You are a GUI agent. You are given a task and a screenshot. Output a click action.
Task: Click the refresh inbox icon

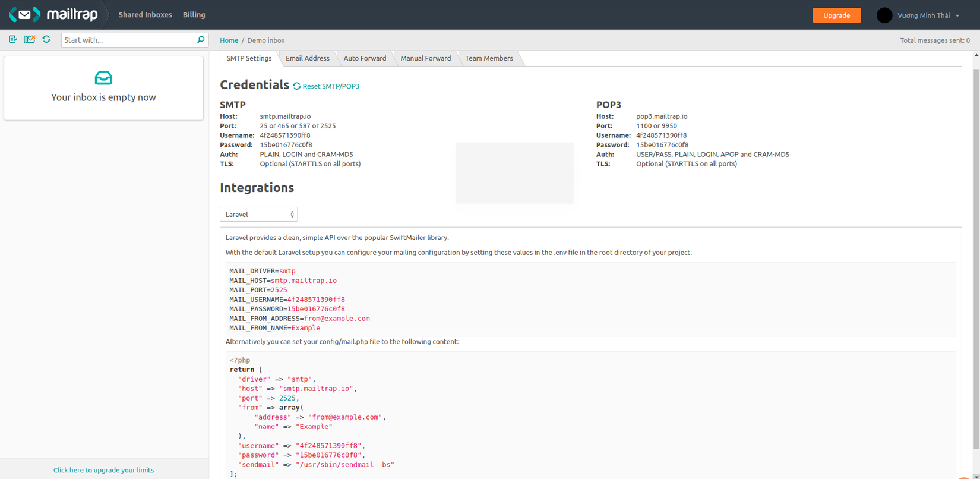(x=46, y=39)
